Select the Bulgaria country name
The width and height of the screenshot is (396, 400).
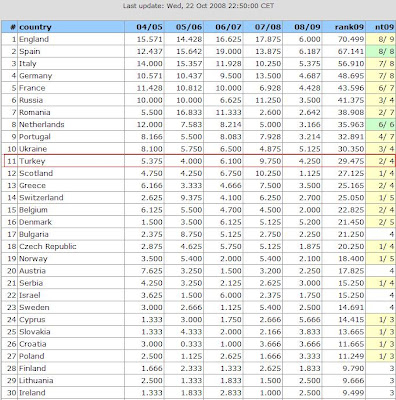34,234
